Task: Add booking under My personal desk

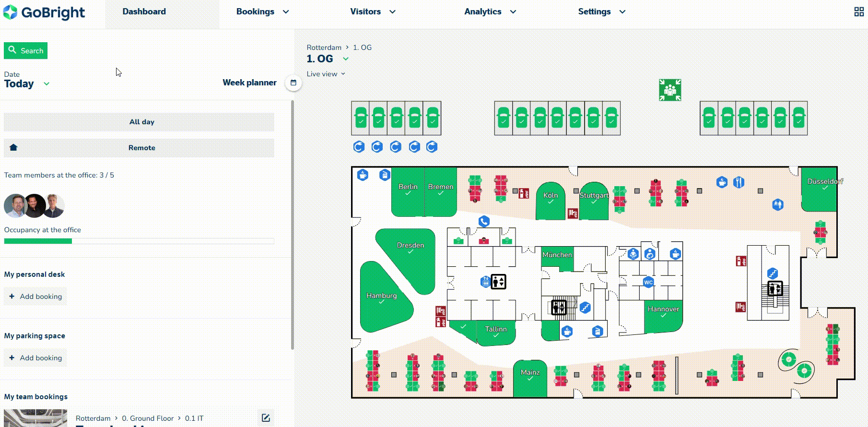Action: pos(35,297)
